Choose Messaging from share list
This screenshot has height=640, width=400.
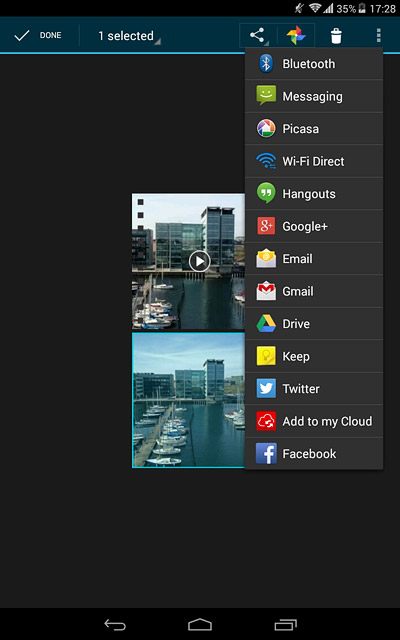314,96
